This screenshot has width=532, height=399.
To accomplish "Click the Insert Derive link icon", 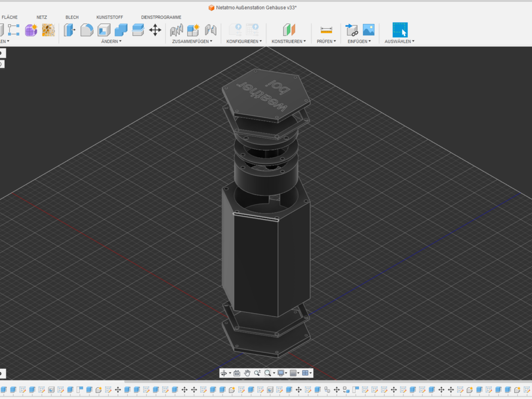I will pyautogui.click(x=352, y=30).
